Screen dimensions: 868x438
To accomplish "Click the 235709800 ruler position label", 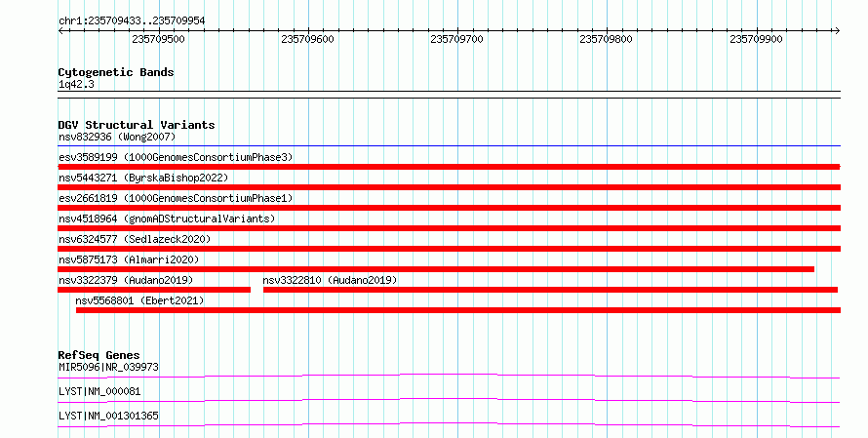I will tap(606, 39).
